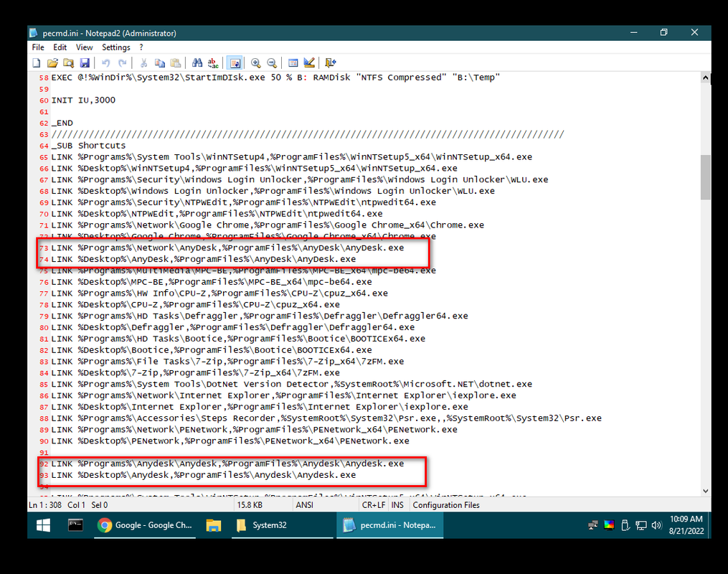Click the 15.8 KB file size status field
The image size is (728, 574).
250,505
